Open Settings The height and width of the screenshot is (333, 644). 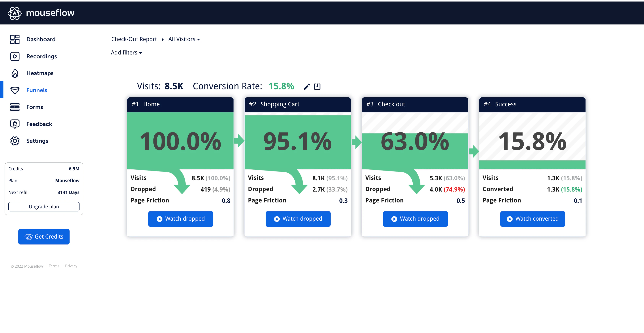coord(37,141)
